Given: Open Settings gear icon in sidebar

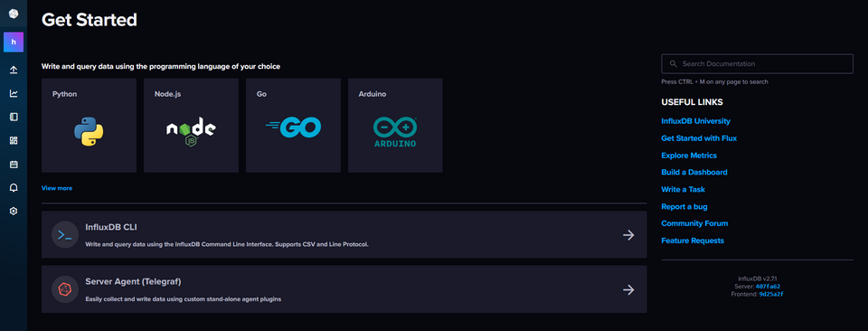Looking at the screenshot, I should pyautogui.click(x=14, y=211).
